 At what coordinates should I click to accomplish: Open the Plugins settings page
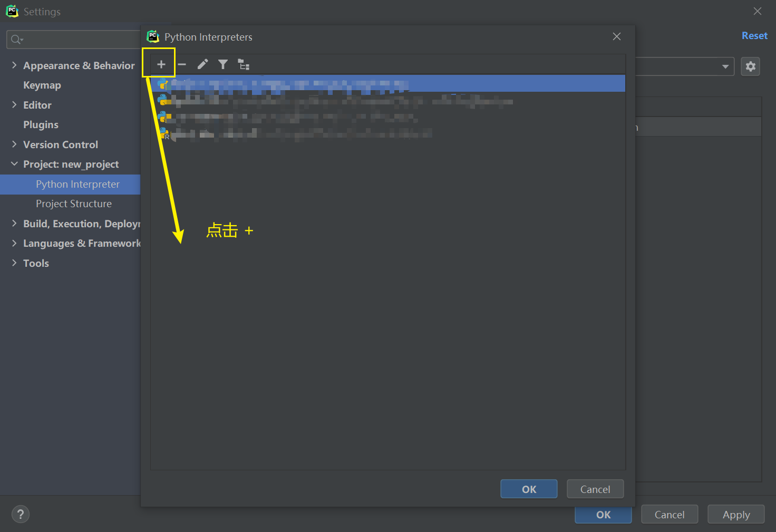click(x=41, y=124)
